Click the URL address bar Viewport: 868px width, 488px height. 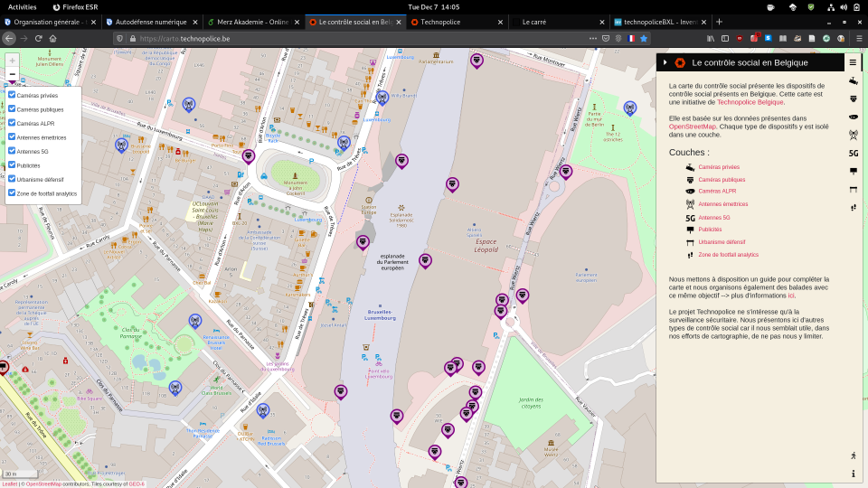pos(362,39)
